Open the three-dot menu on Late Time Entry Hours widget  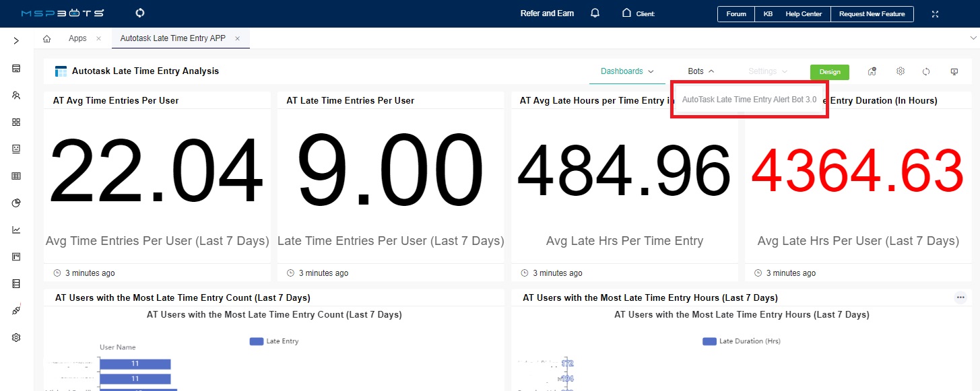coord(960,297)
